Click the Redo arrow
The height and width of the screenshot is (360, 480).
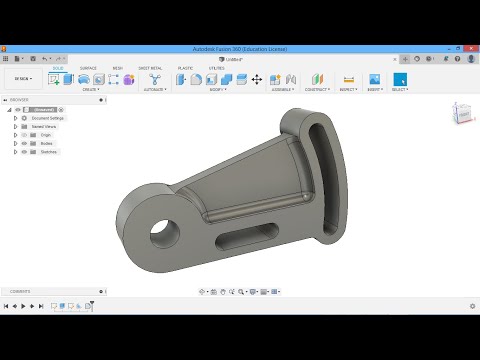pyautogui.click(x=58, y=59)
